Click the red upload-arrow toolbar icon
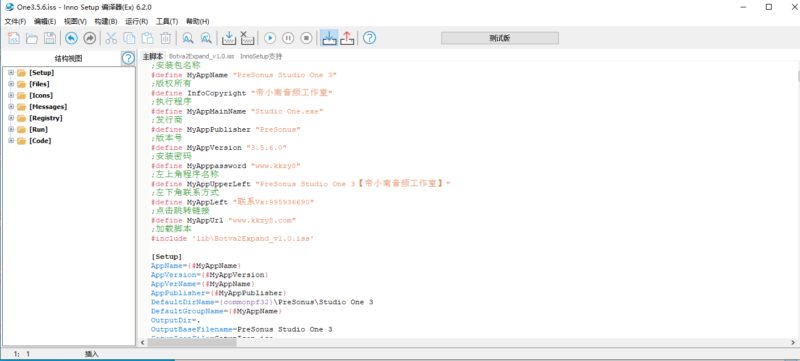Screen dimensions: 800x361 pos(347,38)
